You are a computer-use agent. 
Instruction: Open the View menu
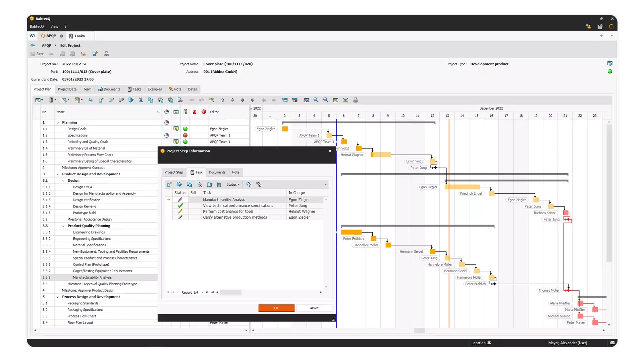pyautogui.click(x=54, y=26)
